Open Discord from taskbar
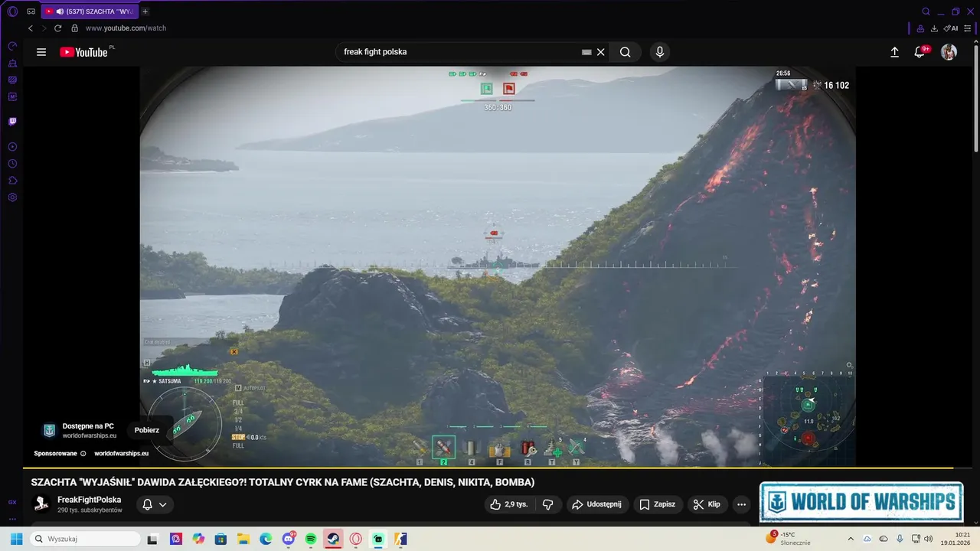 pyautogui.click(x=289, y=539)
